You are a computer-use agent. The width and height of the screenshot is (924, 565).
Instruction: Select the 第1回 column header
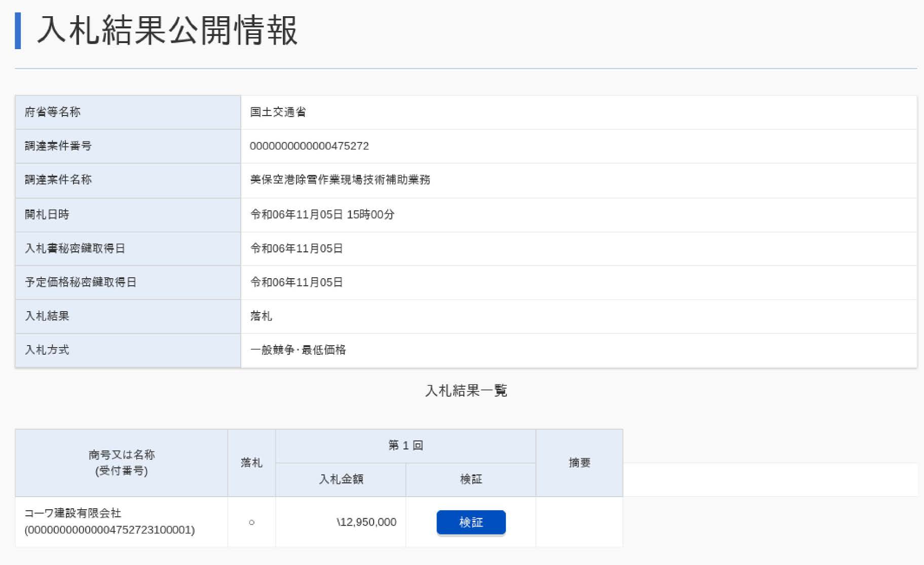pos(405,445)
